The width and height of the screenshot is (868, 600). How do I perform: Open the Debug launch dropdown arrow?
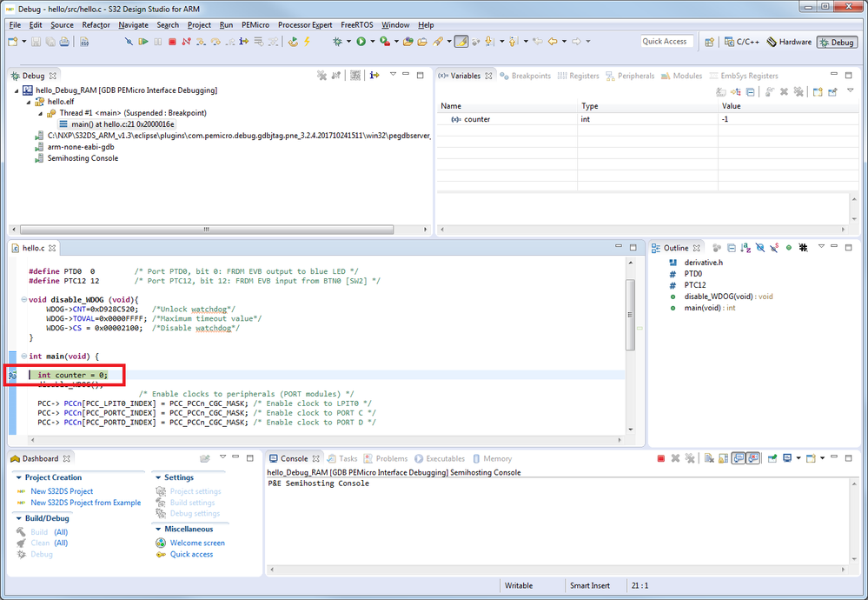tap(348, 42)
